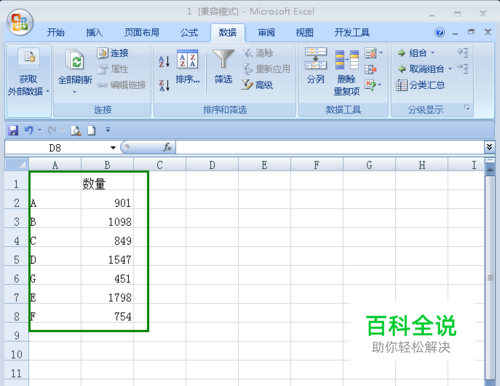
Task: Click the 分类汇总 subtotal button
Action: (x=421, y=85)
